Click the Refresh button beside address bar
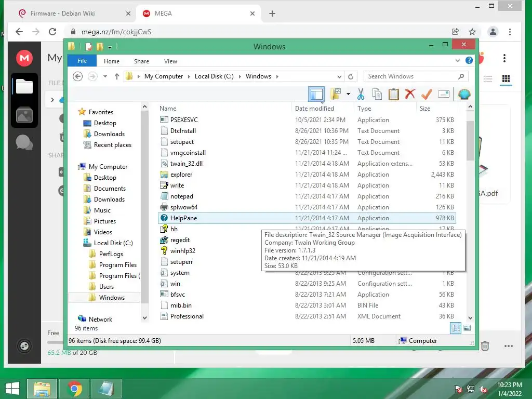532x399 pixels. click(351, 76)
